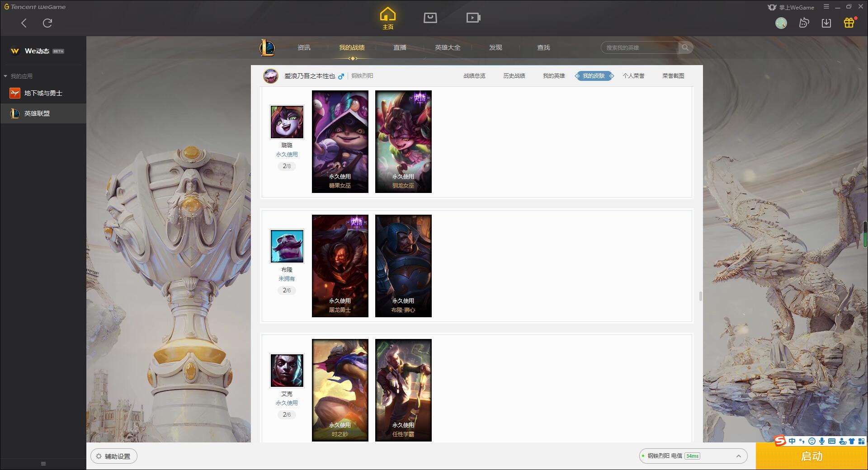Toggle the Sogou punctuation mode icon

[x=802, y=441]
